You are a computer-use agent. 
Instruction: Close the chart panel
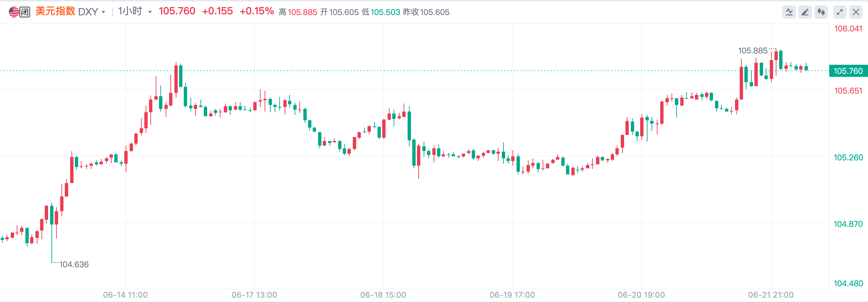(x=856, y=12)
